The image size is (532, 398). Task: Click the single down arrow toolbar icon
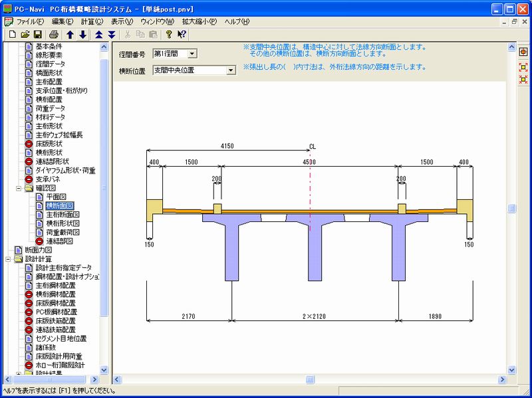click(82, 34)
